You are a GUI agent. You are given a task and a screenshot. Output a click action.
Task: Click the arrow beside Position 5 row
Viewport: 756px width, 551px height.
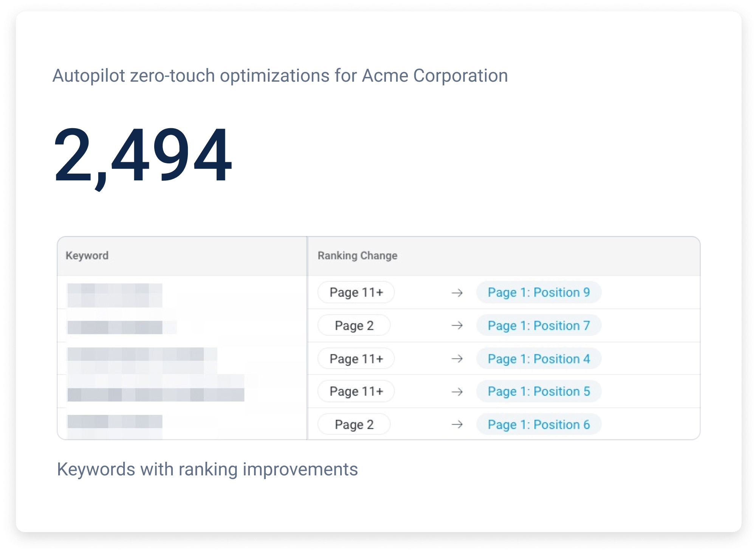(457, 391)
